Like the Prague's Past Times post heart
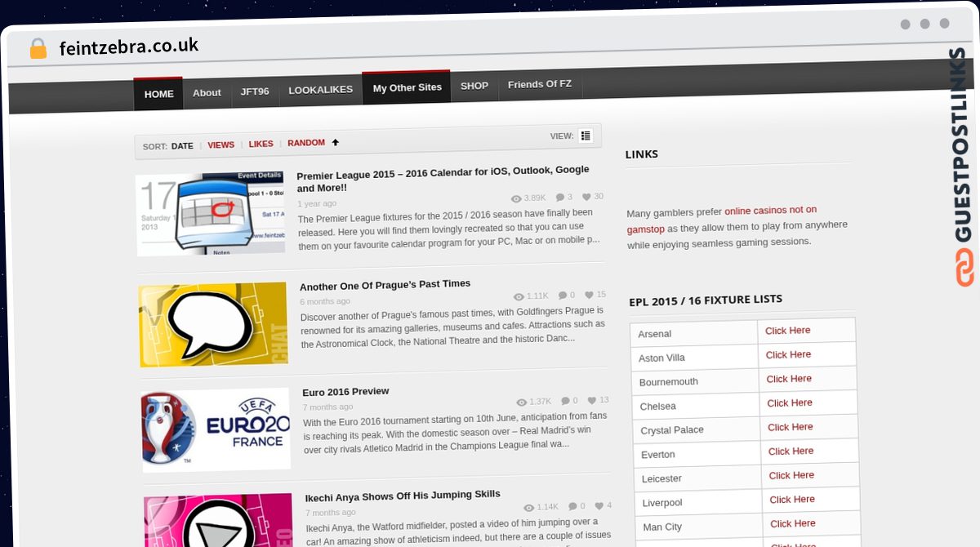Image resolution: width=980 pixels, height=547 pixels. click(590, 295)
